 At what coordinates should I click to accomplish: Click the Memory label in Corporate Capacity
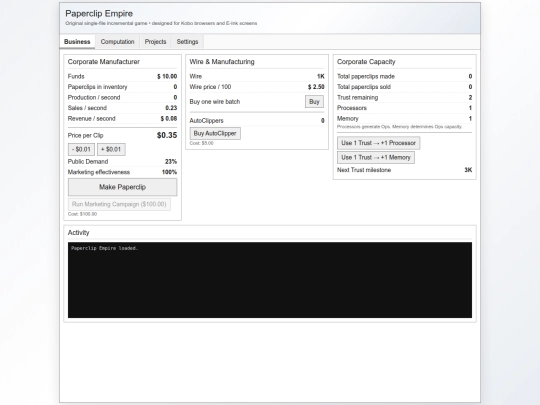pyautogui.click(x=348, y=118)
